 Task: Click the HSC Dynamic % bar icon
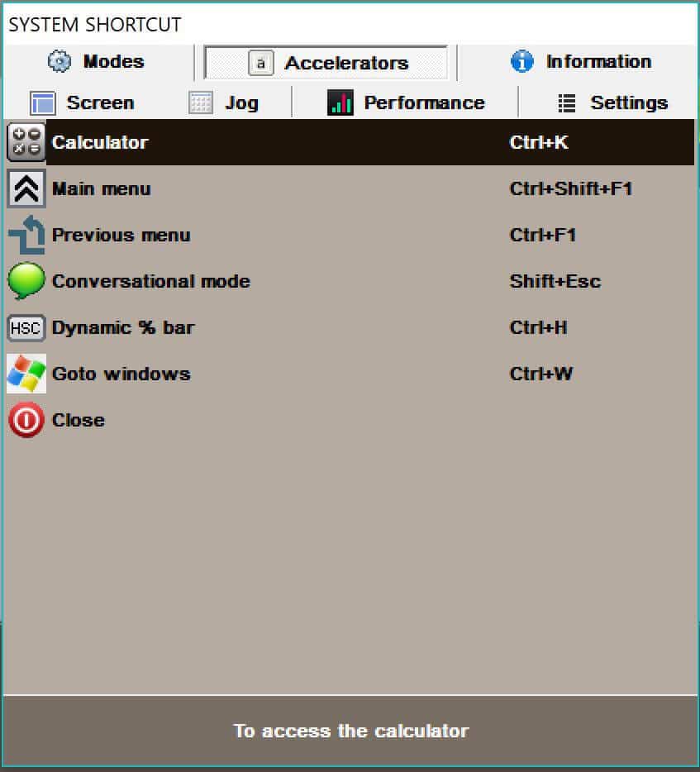point(26,328)
